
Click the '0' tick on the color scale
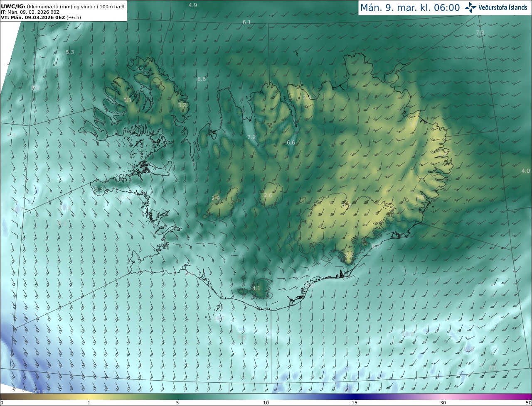(x=2, y=403)
